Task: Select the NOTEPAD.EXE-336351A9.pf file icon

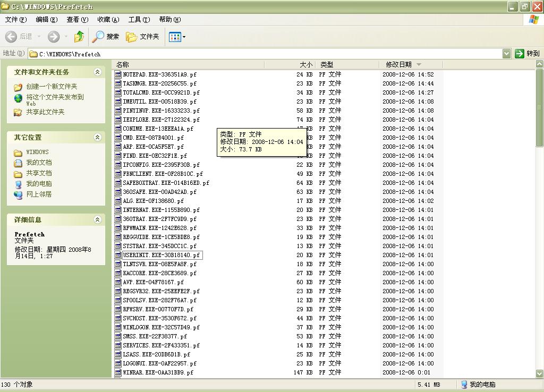Action: (118, 75)
